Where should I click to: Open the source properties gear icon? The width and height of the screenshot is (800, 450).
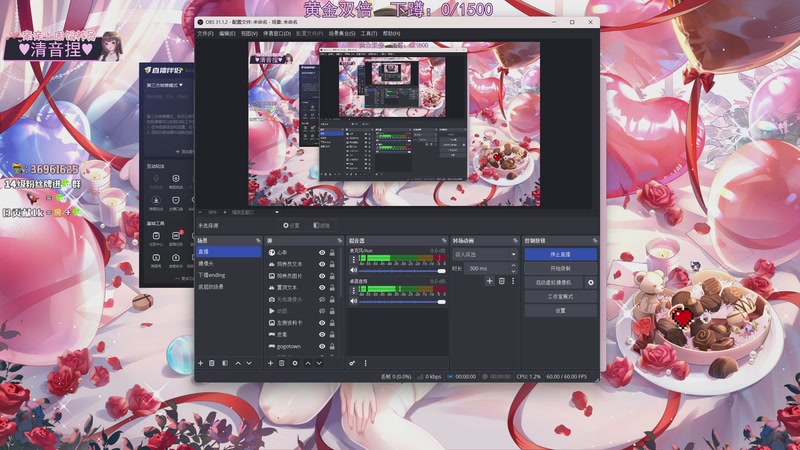(x=295, y=363)
